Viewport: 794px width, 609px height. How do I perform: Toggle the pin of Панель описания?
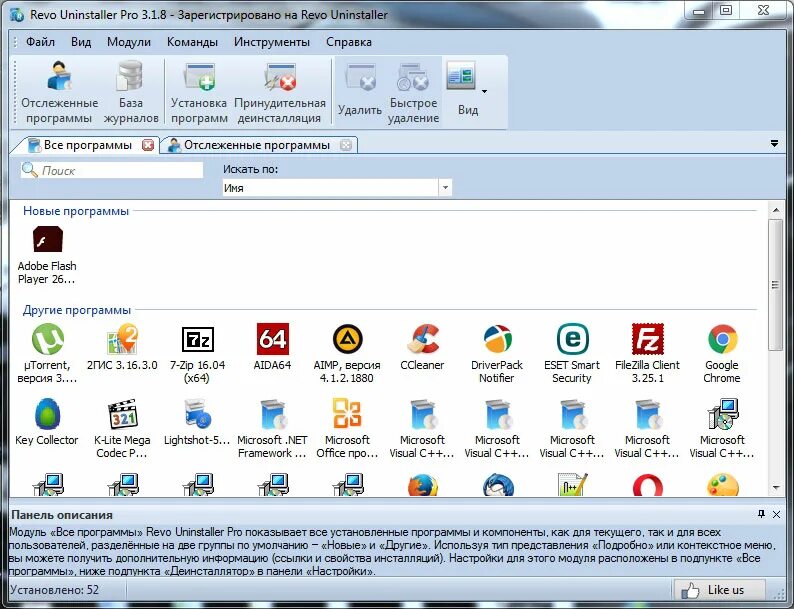761,514
